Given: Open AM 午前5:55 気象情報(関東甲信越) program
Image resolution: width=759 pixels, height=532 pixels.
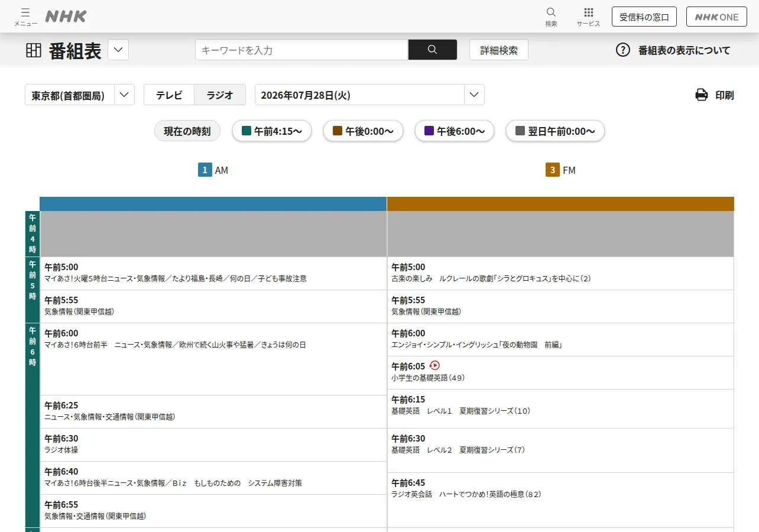Looking at the screenshot, I should point(213,306).
